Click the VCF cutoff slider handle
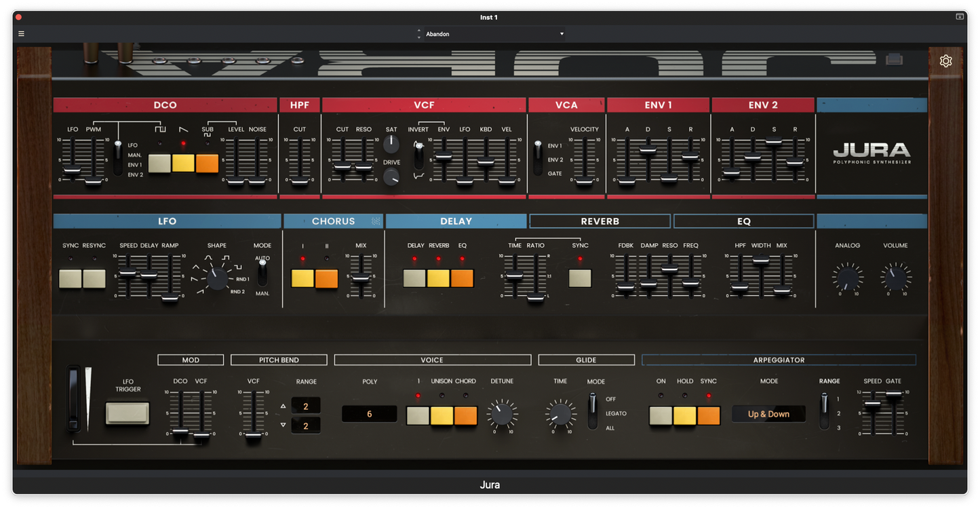Viewport: 980px width, 509px height. coord(342,166)
